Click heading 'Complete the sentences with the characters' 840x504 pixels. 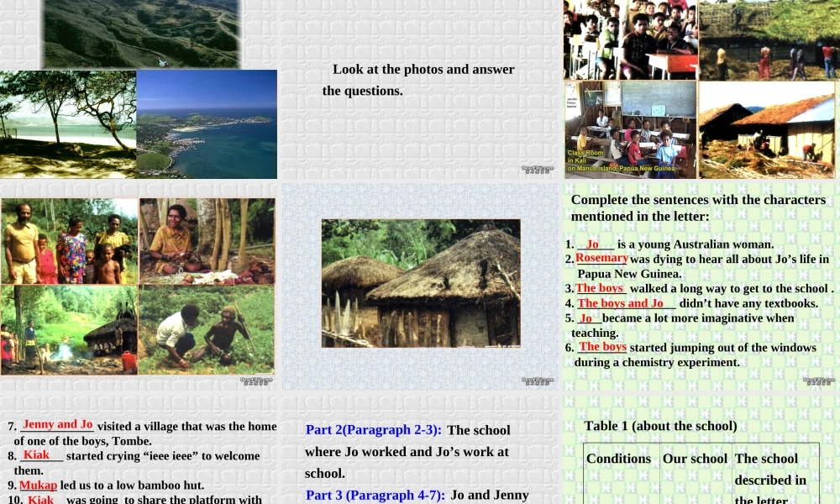pyautogui.click(x=698, y=200)
